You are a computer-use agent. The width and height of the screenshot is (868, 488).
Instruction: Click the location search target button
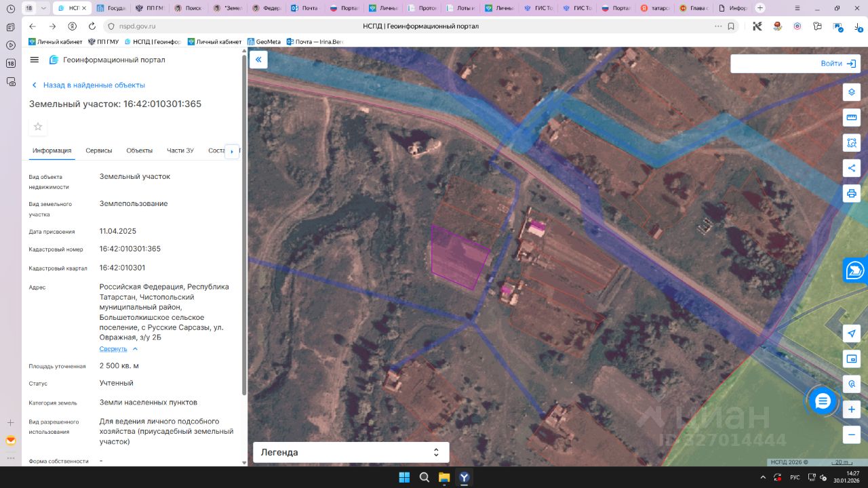click(852, 384)
